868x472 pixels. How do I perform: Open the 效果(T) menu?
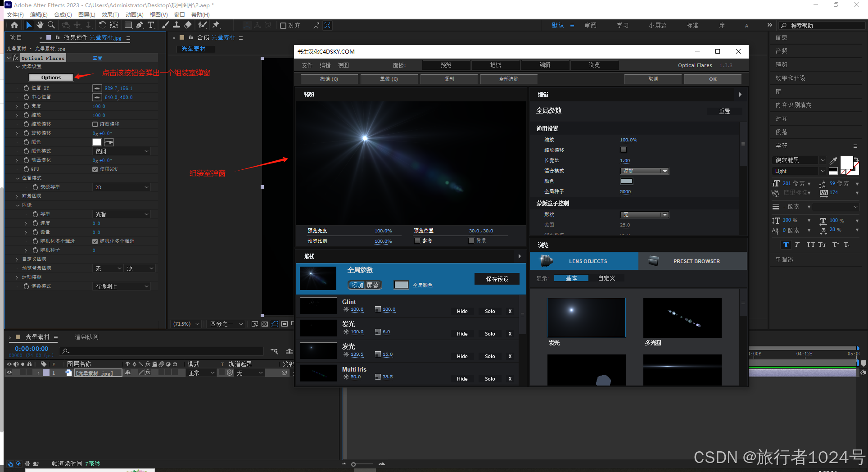tap(110, 15)
